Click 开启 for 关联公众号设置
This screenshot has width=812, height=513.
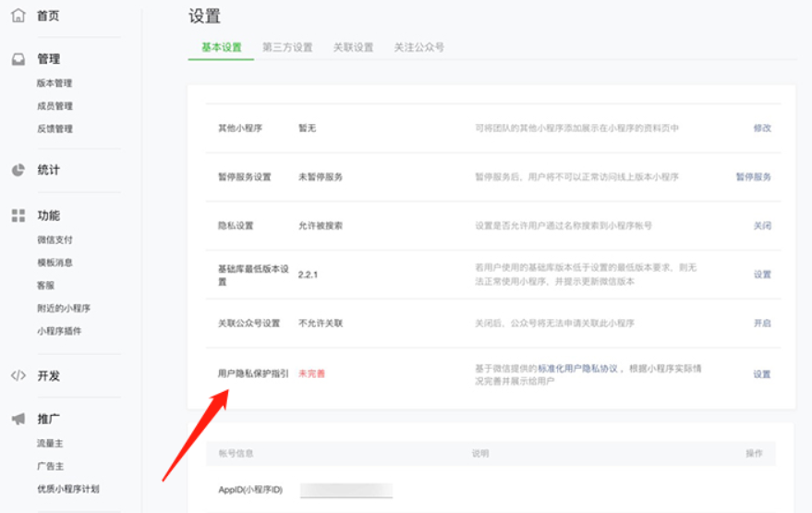pyautogui.click(x=761, y=324)
